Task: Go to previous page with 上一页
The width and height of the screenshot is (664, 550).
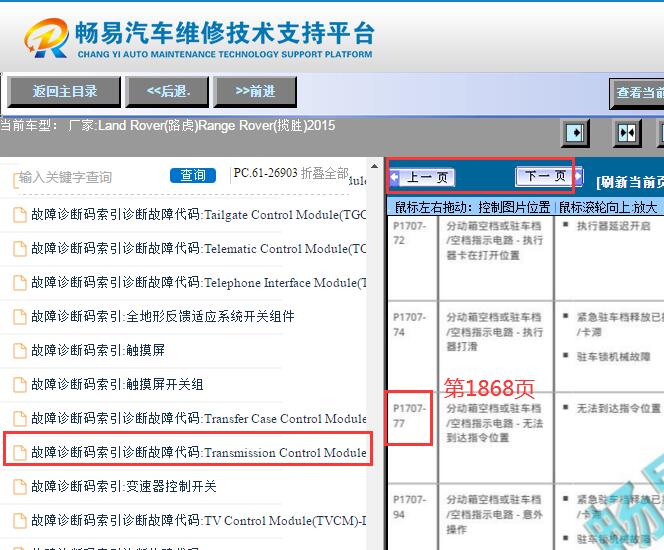Action: [422, 177]
